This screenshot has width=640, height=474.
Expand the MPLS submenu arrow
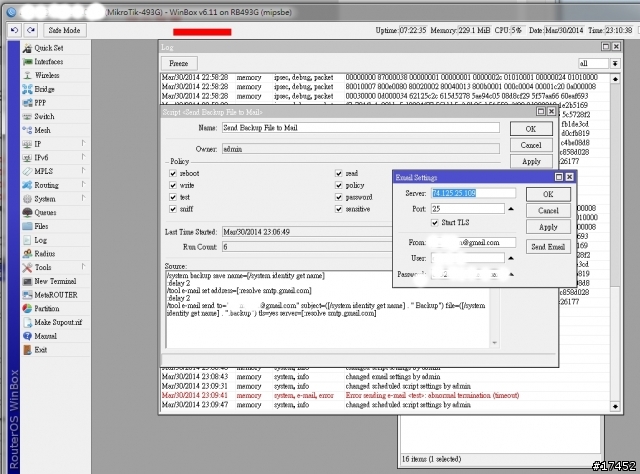click(83, 170)
